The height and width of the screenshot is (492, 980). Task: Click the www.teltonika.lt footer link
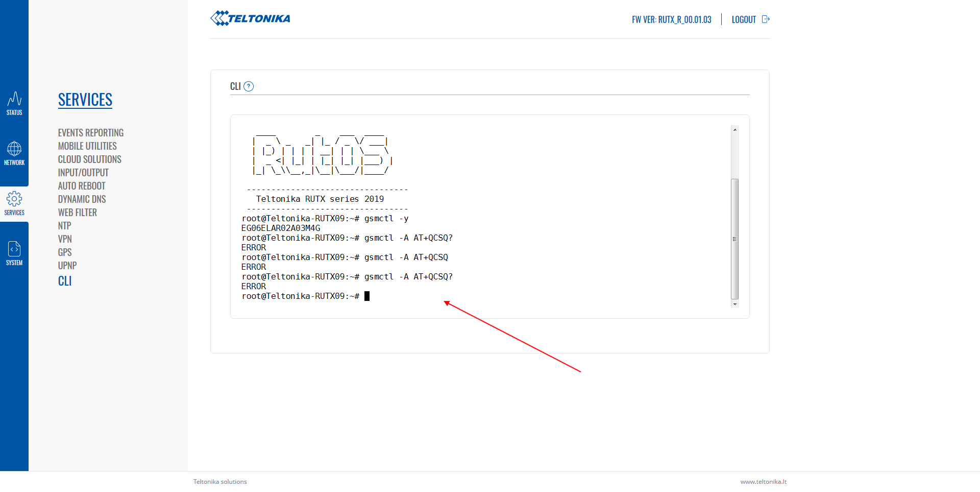pyautogui.click(x=764, y=482)
